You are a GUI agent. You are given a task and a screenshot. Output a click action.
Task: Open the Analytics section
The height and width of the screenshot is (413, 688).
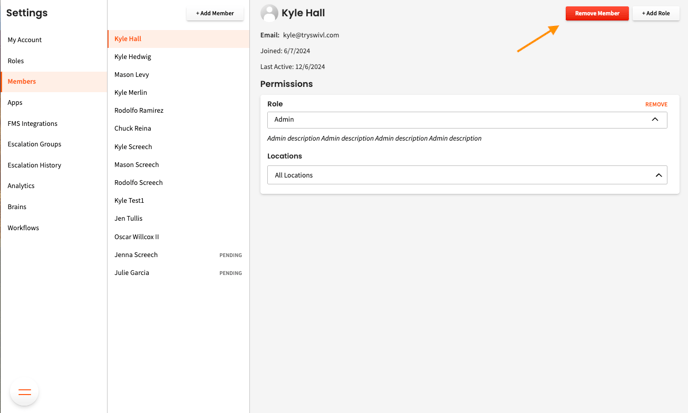coord(21,186)
